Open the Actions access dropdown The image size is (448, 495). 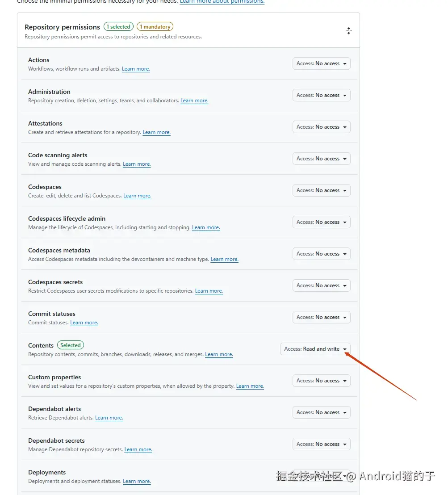point(321,63)
